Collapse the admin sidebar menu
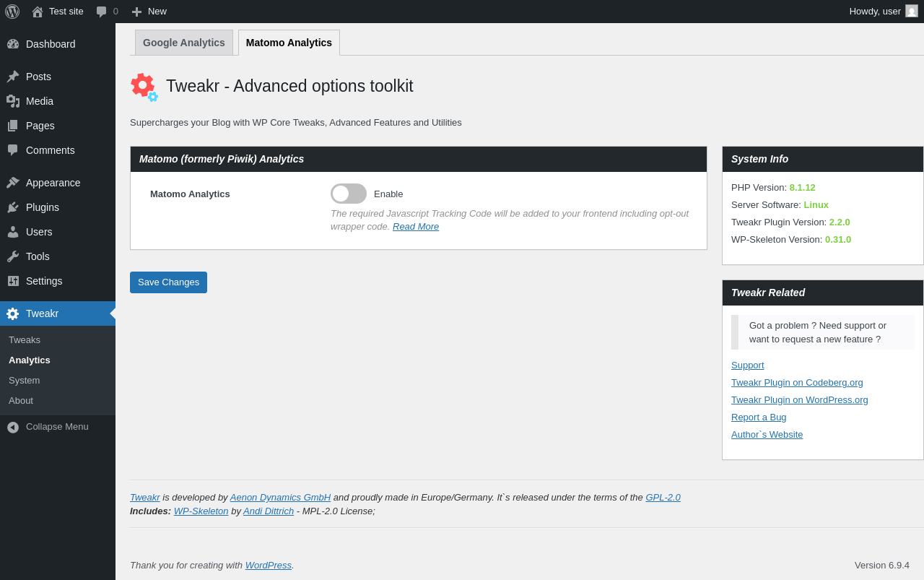 tap(48, 427)
